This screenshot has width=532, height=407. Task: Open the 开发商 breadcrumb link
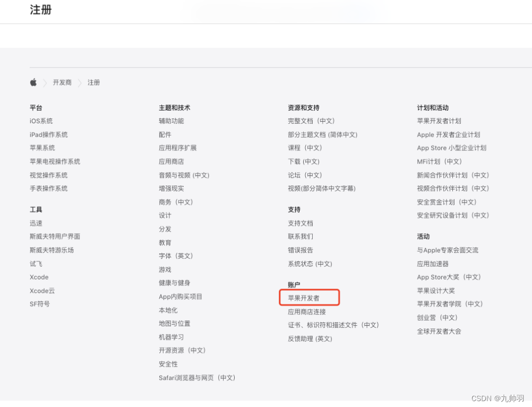click(x=62, y=82)
